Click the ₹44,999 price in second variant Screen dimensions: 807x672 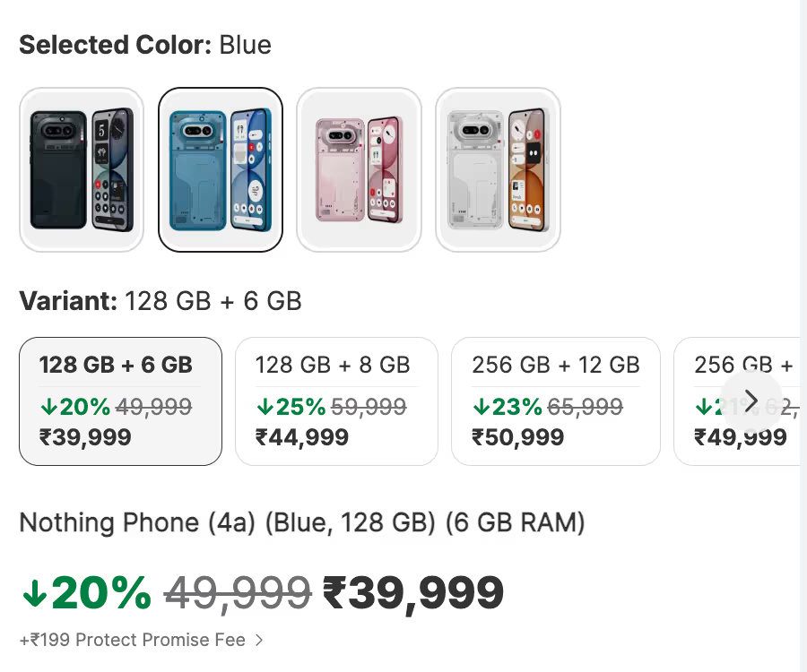point(302,437)
